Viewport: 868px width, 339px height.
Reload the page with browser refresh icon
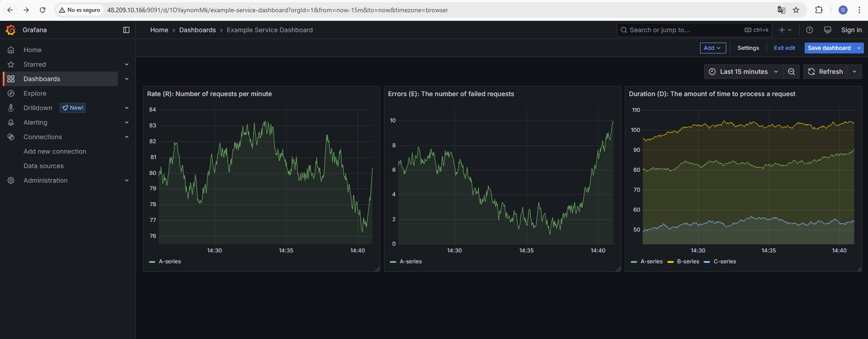[x=43, y=10]
